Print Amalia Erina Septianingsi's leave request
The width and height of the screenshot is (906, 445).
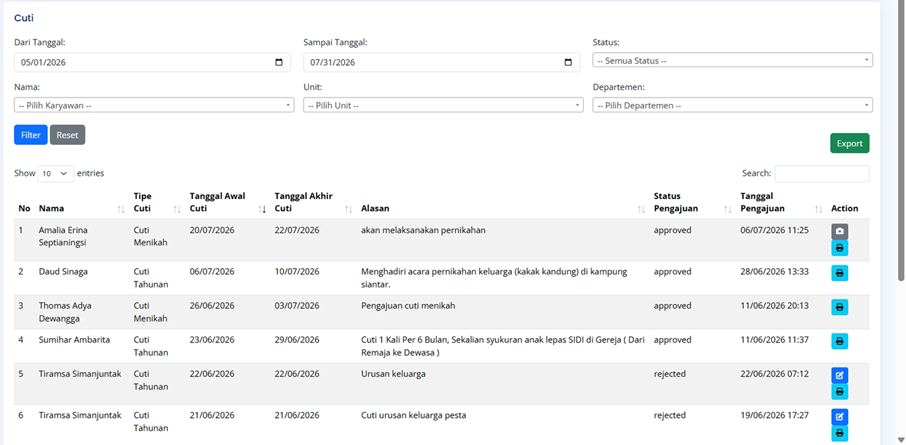coord(840,249)
